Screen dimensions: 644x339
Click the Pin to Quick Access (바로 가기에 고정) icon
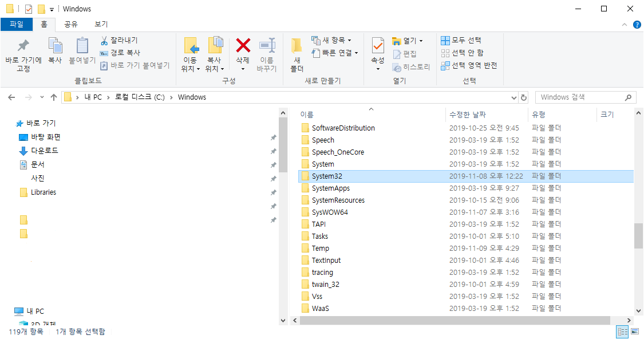[23, 46]
